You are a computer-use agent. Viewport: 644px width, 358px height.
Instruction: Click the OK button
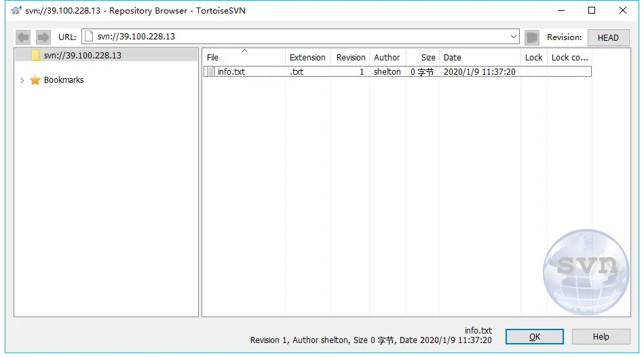534,337
